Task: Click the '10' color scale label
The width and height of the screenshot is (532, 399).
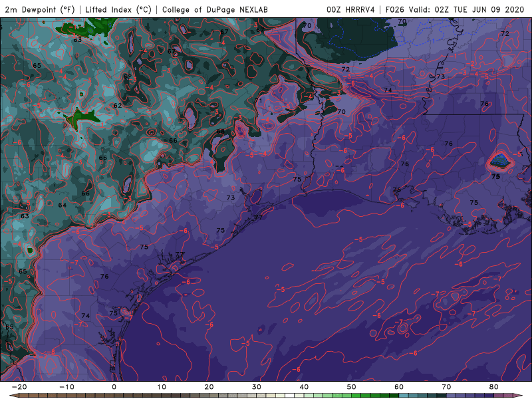Action: click(162, 387)
